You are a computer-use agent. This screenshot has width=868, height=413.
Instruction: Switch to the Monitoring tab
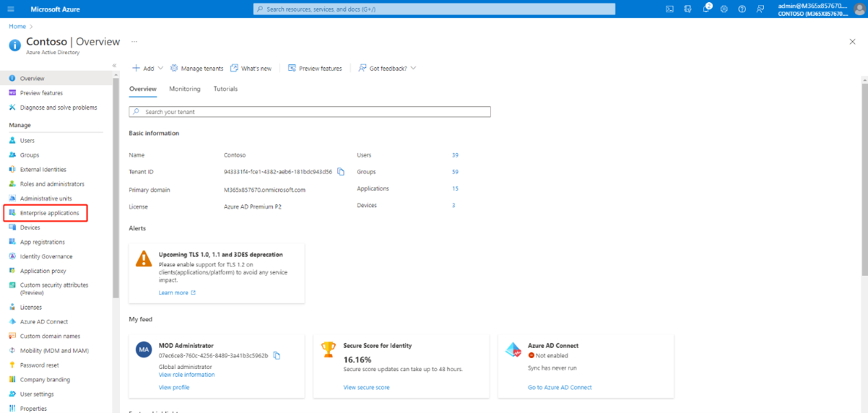click(185, 89)
